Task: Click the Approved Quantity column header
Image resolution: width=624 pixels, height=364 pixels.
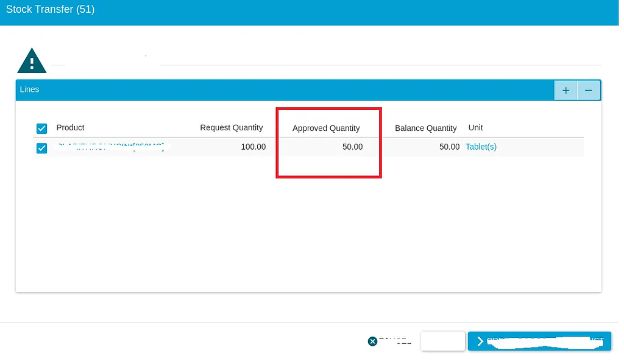Action: pos(326,128)
